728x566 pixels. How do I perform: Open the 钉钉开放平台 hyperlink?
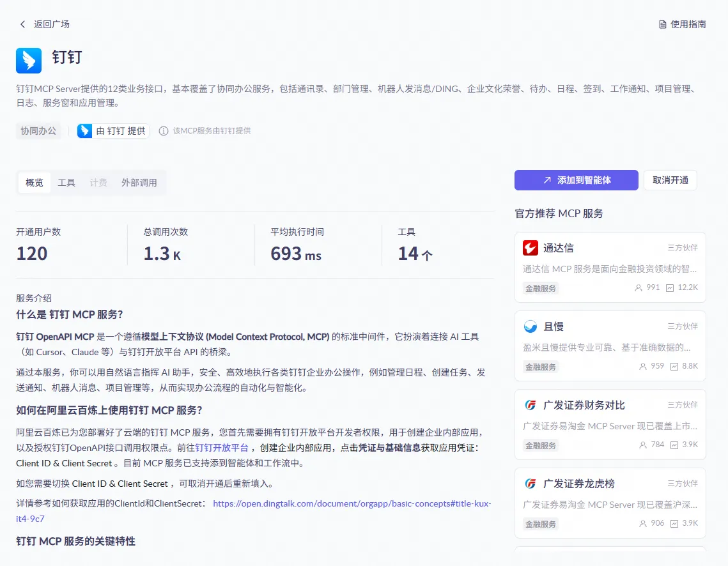(222, 448)
